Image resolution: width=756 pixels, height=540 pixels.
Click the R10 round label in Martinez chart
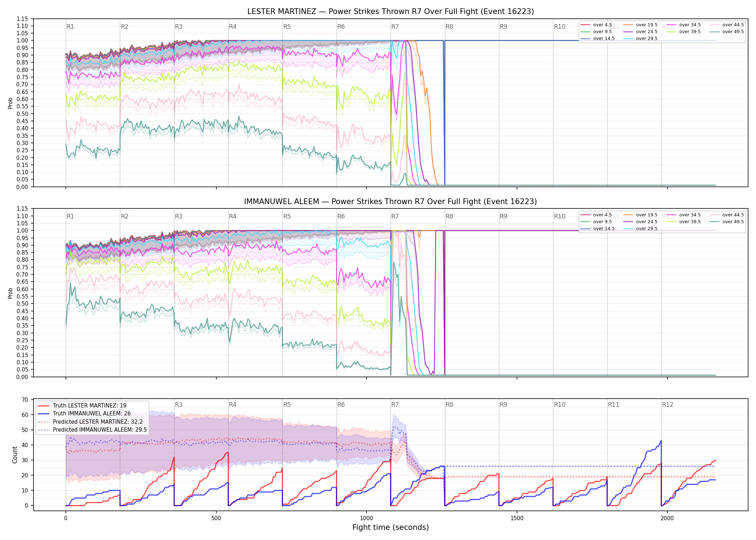559,27
